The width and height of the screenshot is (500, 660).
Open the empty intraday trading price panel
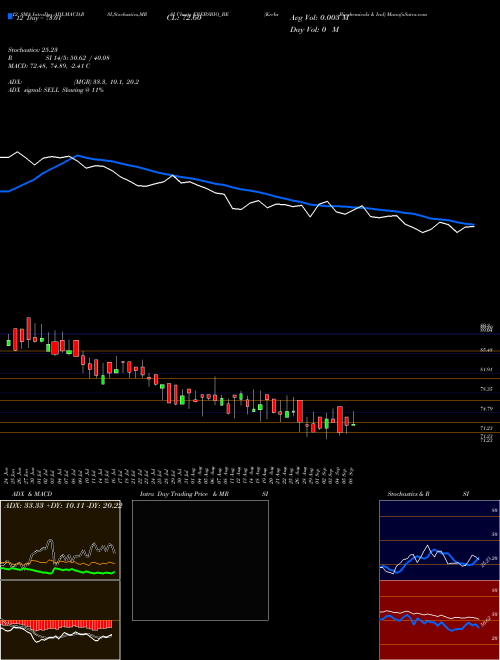point(200,560)
